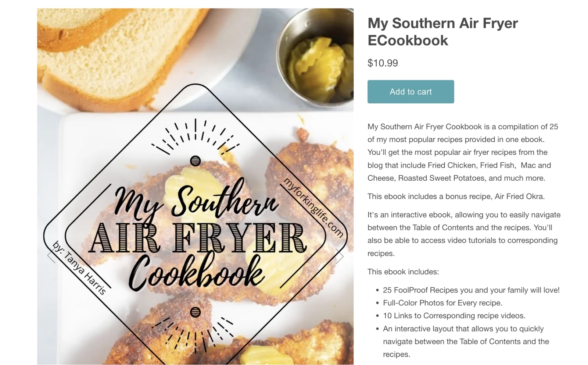Click the top sunburst emblem on the cover

point(195,142)
